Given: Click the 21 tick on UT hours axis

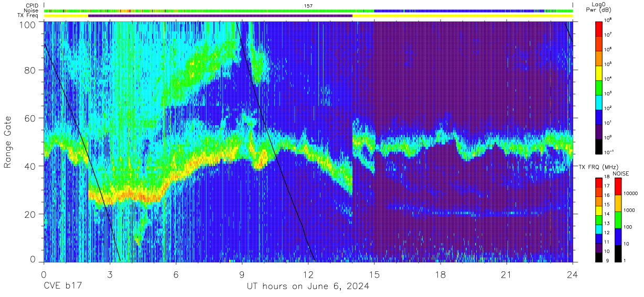Looking at the screenshot, I should pos(507,275).
